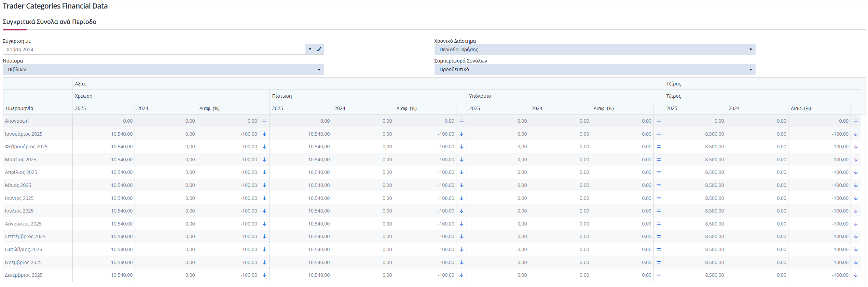Click the Χρέωση down arrow for Ιούνιος 2025
Image resolution: width=868 pixels, height=287 pixels.
[264, 198]
